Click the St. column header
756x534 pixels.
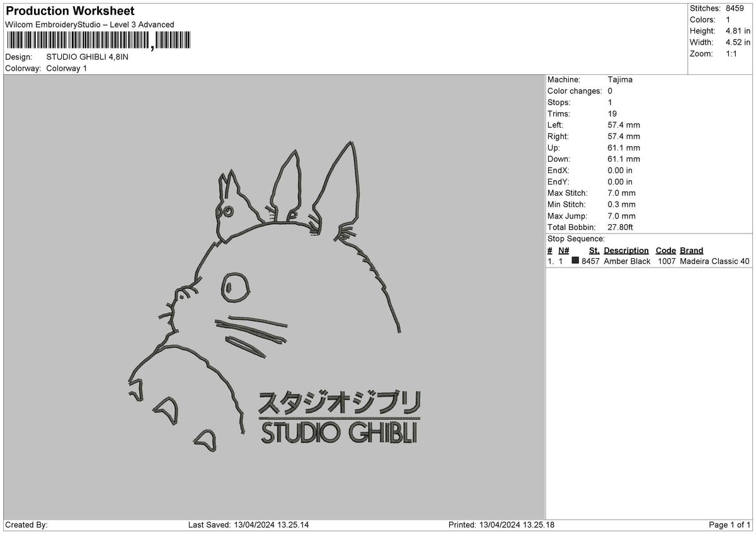[594, 251]
